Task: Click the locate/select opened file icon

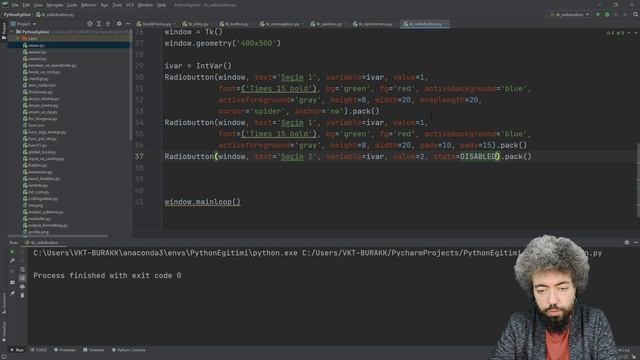Action: 90,24
